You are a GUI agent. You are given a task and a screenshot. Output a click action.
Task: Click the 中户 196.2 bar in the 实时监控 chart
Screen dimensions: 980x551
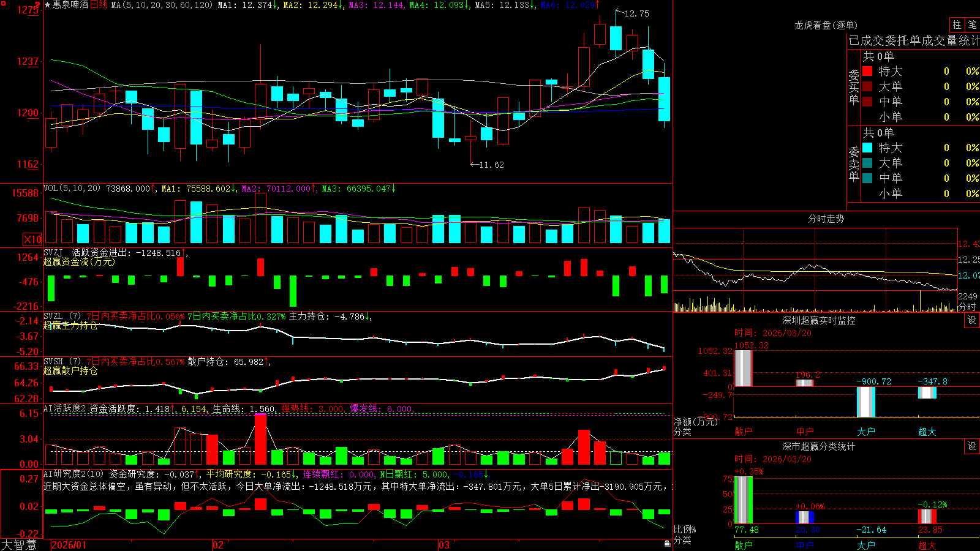point(804,383)
